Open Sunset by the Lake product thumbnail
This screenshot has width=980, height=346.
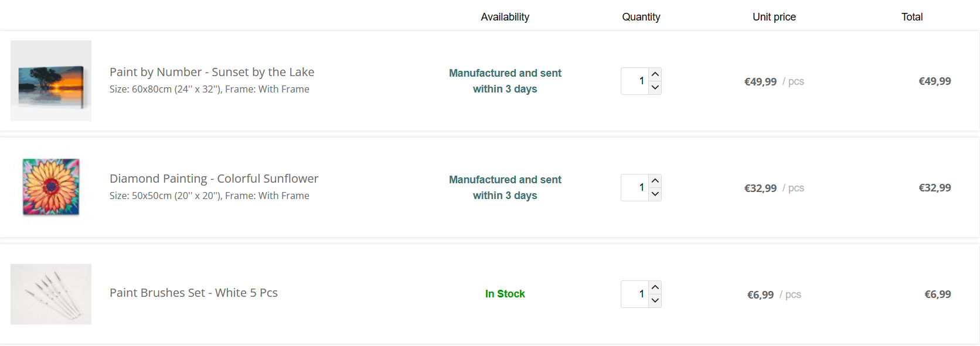[51, 81]
